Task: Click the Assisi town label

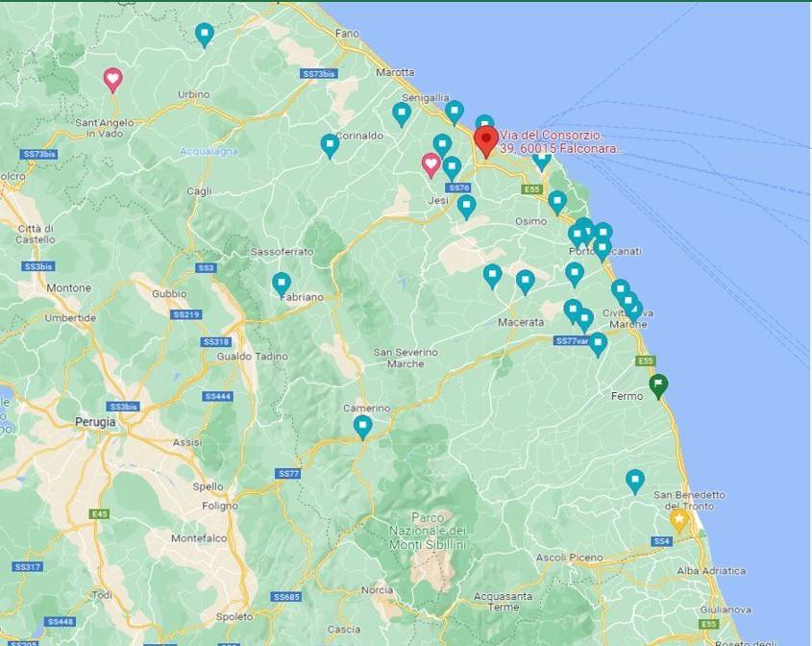Action: pyautogui.click(x=187, y=442)
